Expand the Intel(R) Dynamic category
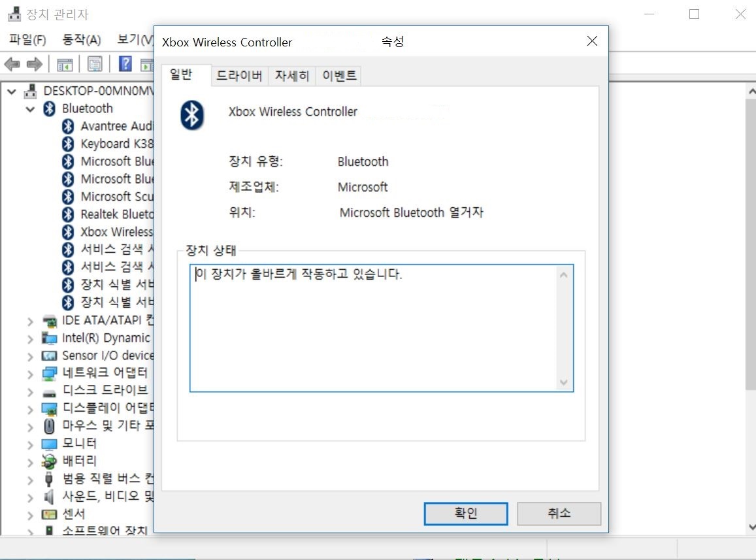 point(30,340)
